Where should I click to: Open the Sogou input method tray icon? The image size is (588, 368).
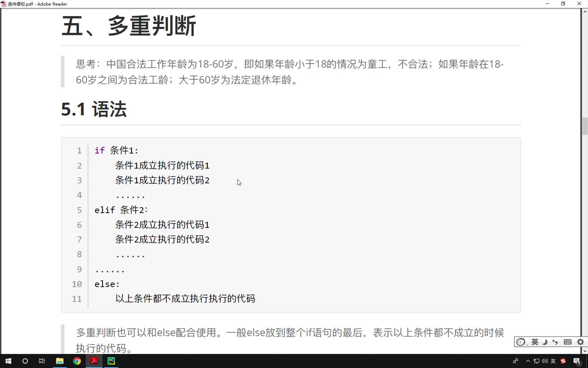[x=563, y=361]
